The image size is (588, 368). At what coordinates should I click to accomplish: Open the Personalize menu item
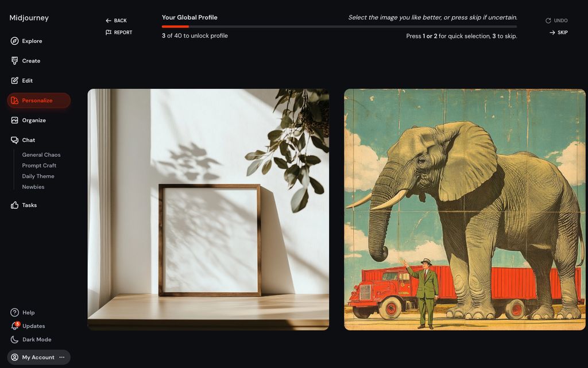tap(38, 100)
